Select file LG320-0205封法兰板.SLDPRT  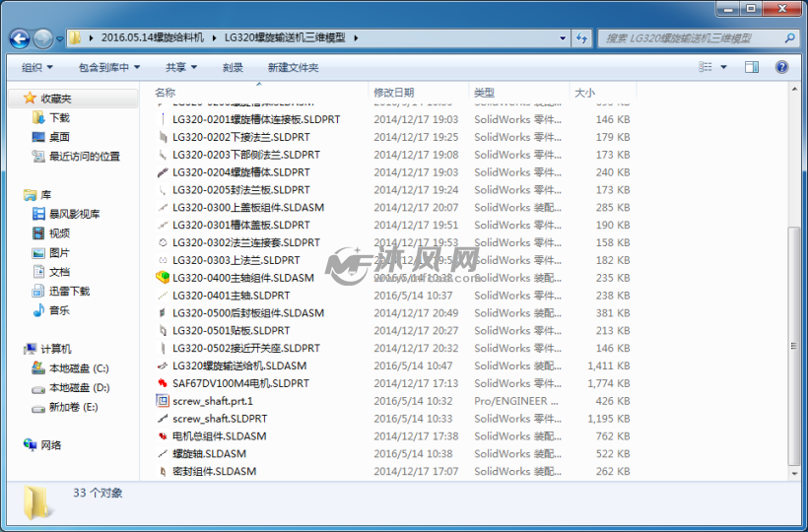tap(241, 189)
